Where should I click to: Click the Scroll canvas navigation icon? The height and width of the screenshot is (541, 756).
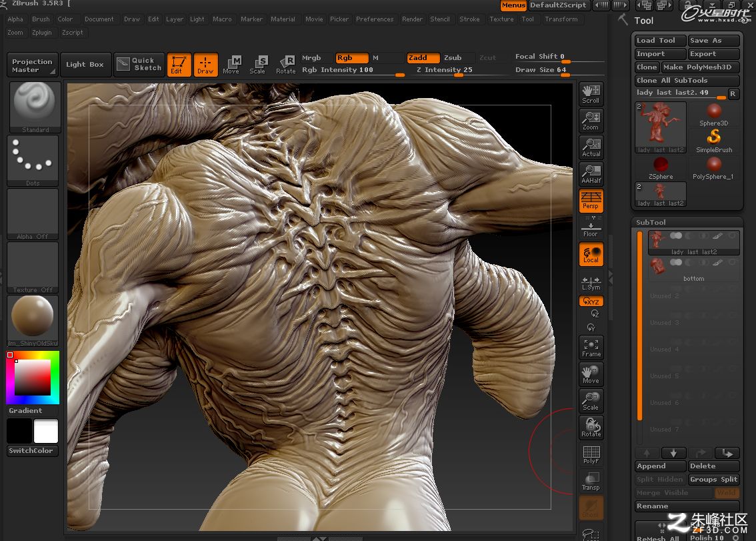click(591, 93)
